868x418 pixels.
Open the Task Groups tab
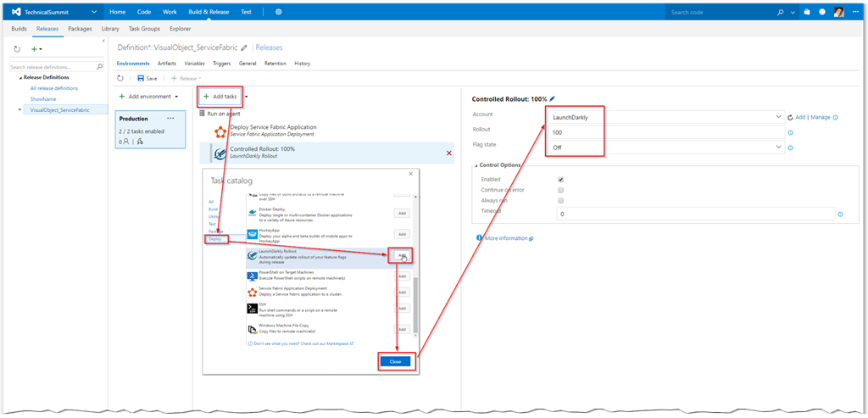point(144,29)
